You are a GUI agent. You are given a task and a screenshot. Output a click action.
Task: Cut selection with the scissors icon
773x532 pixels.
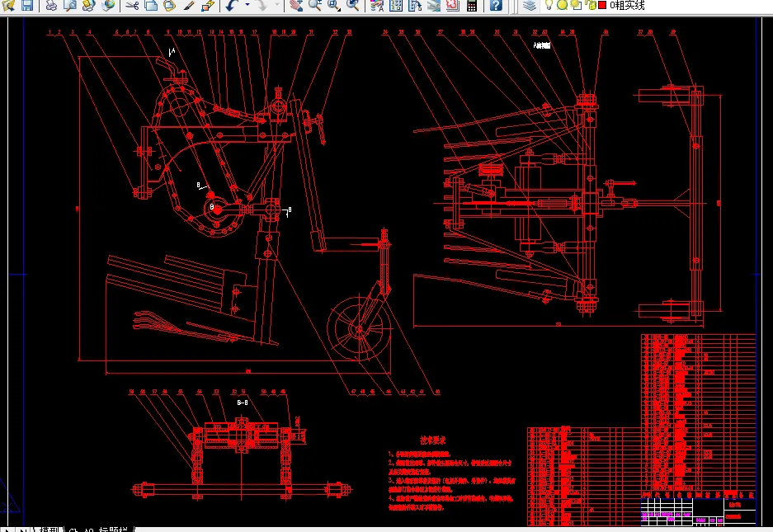[x=132, y=5]
